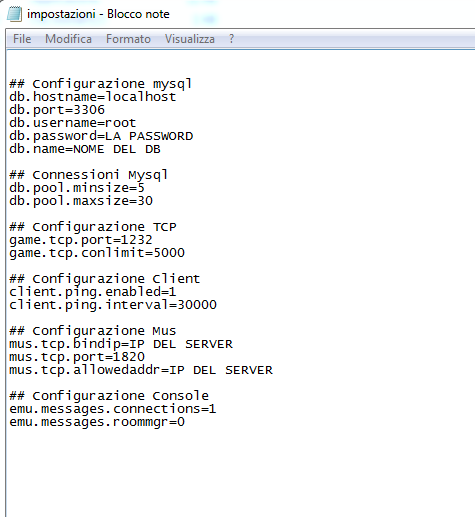
Task: Click on the db.pool.maxsize=30 line
Action: (81, 201)
